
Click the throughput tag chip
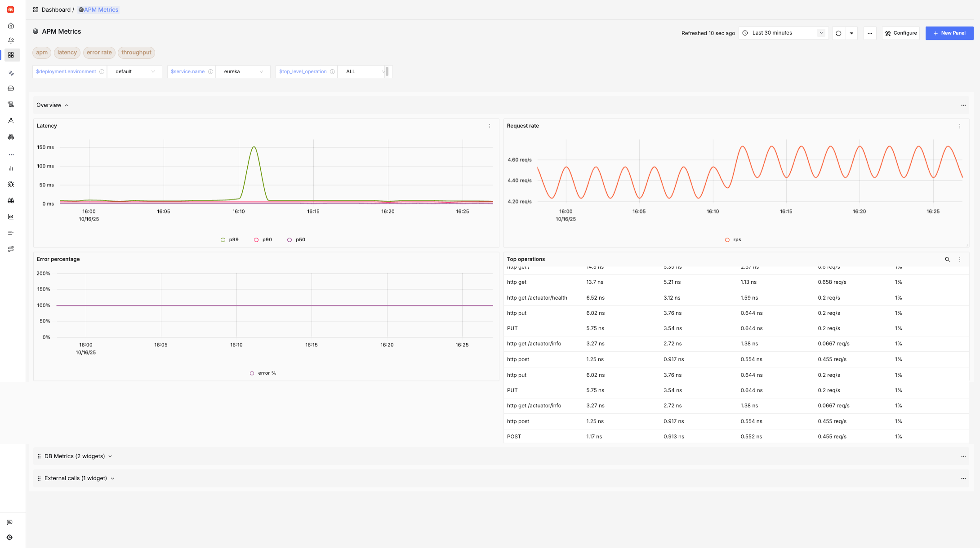(136, 53)
